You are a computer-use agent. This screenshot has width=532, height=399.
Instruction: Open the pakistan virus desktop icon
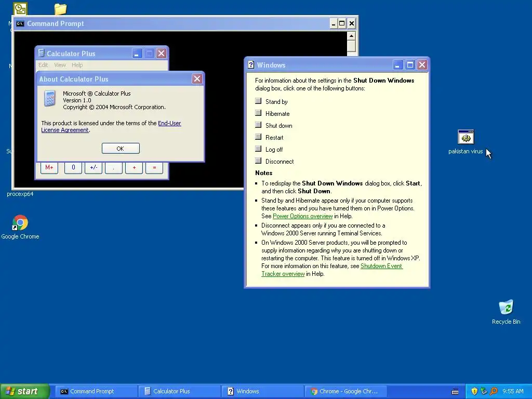(x=465, y=137)
